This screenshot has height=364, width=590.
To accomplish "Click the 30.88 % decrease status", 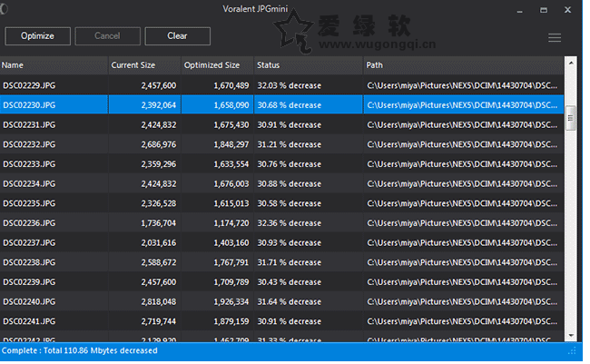I will (x=290, y=183).
